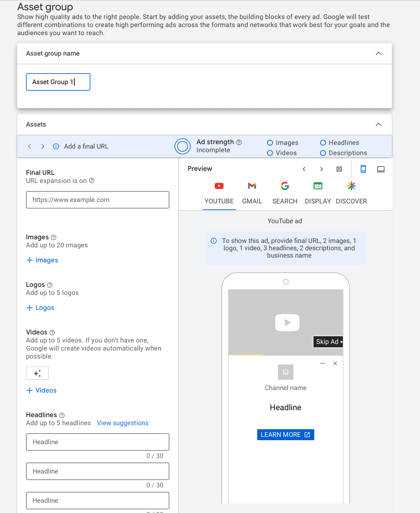Collapse the Assets section
Viewport: 420px width, 513px height.
coord(379,124)
